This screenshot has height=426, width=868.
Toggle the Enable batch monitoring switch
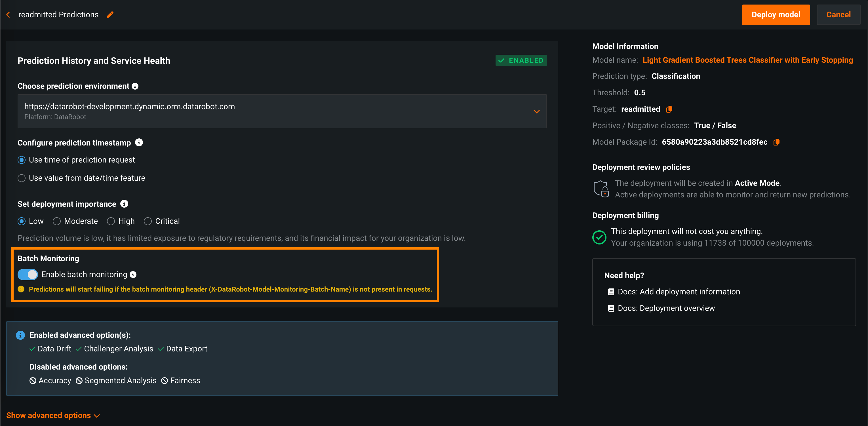[x=28, y=275]
